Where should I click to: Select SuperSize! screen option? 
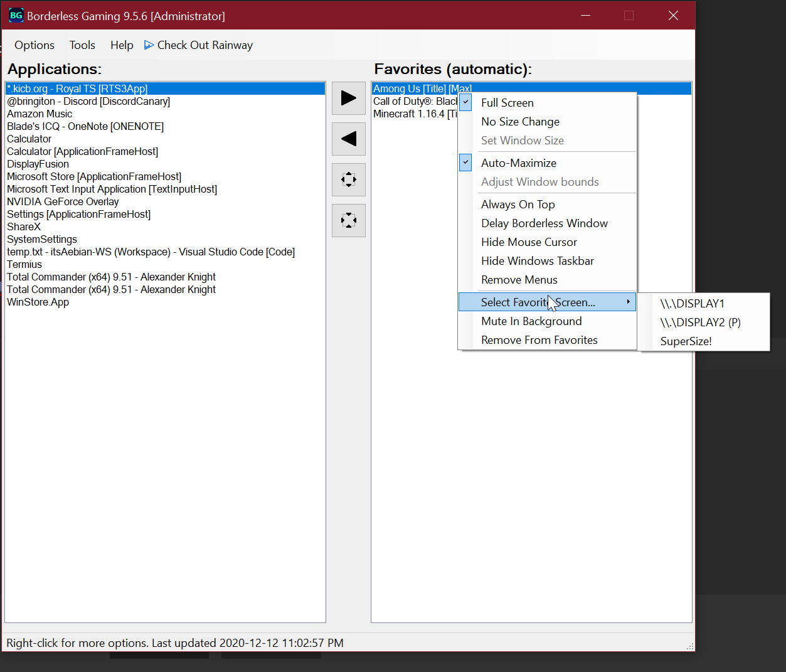pos(686,341)
